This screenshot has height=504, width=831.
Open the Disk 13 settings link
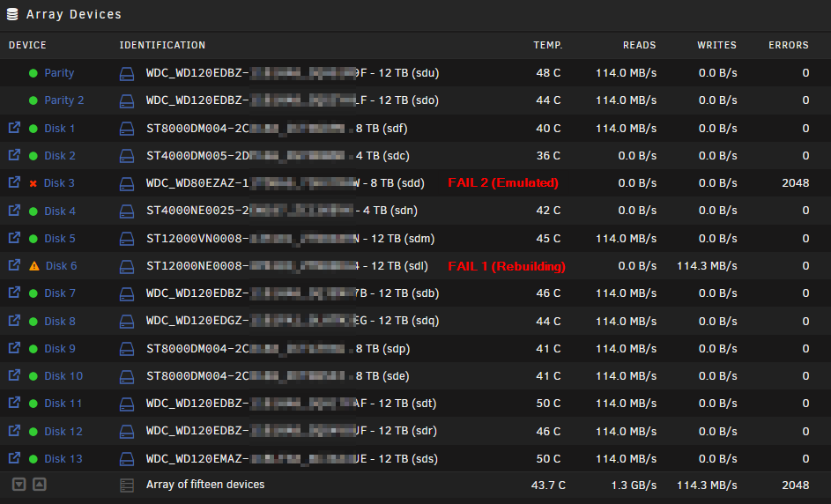63,459
